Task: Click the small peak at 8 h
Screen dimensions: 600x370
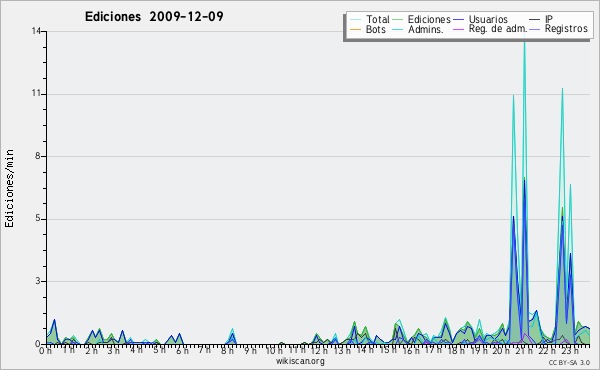Action: point(232,329)
